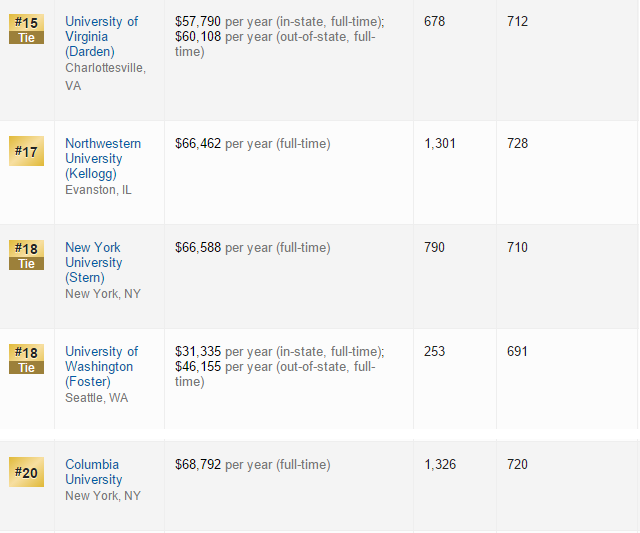640x533 pixels.
Task: Click the Seattle, WA location text
Action: (96, 398)
